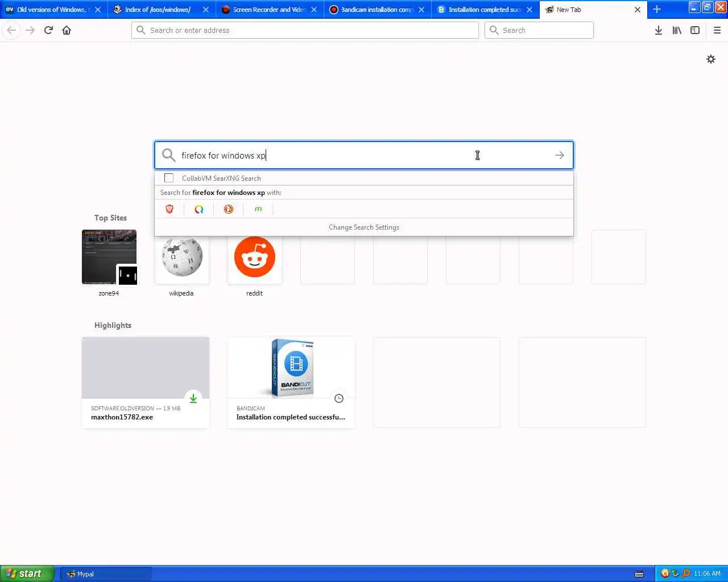
Task: Close the Old versions of Windows tab
Action: pos(98,10)
